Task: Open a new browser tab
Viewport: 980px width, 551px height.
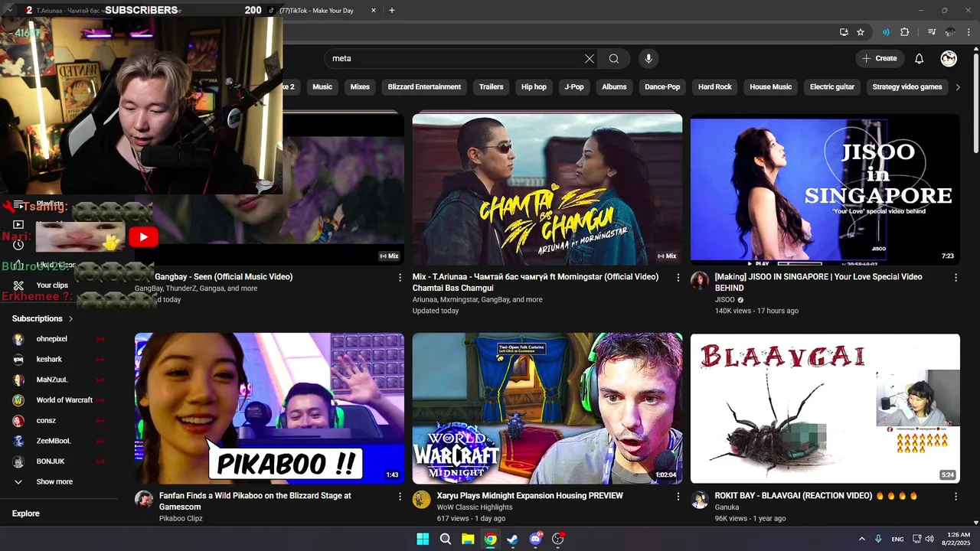Action: point(392,11)
